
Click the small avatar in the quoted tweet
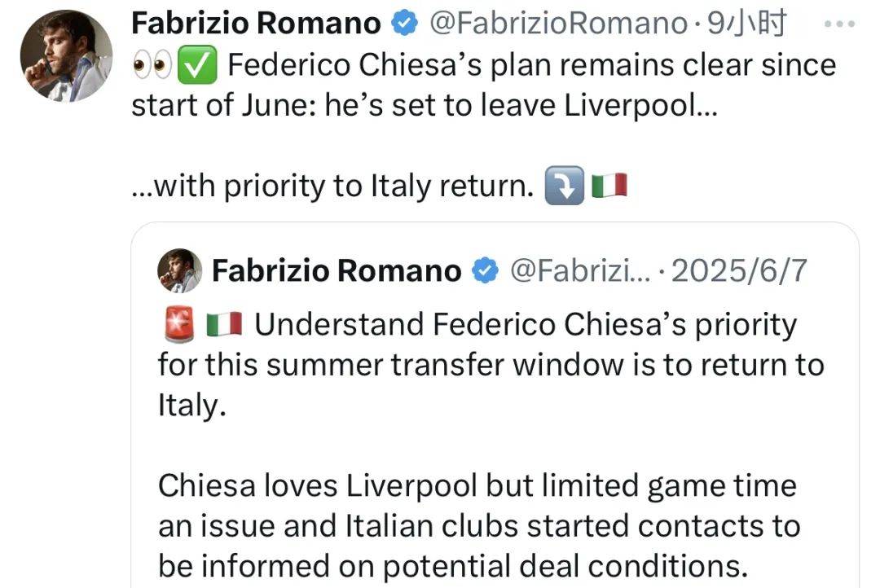pyautogui.click(x=179, y=270)
